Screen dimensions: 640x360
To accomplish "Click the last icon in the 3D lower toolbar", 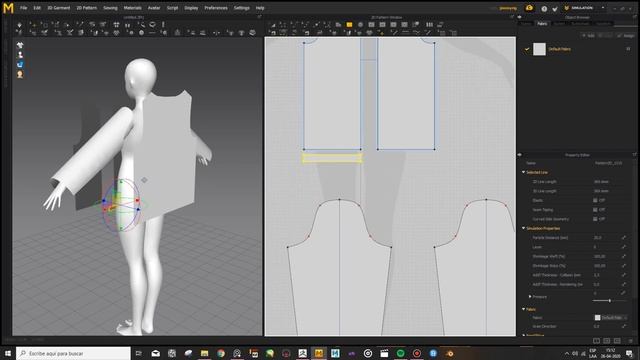I will click(x=252, y=33).
